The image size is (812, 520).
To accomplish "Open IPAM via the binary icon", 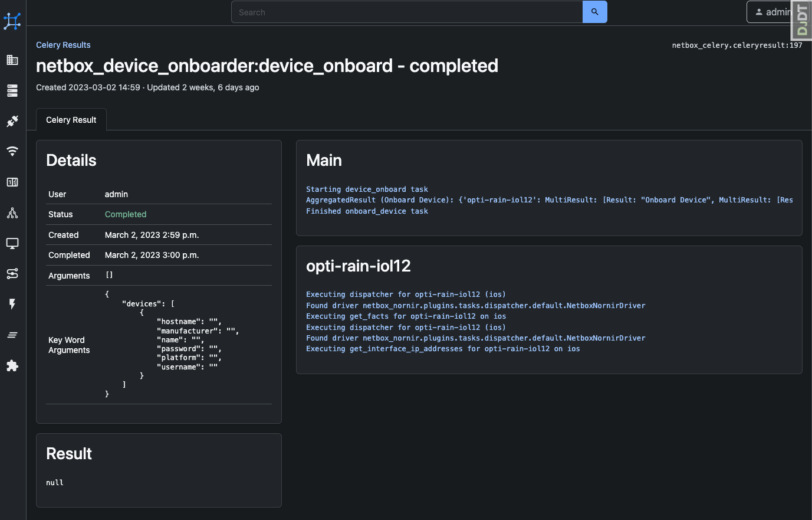I will [12, 182].
